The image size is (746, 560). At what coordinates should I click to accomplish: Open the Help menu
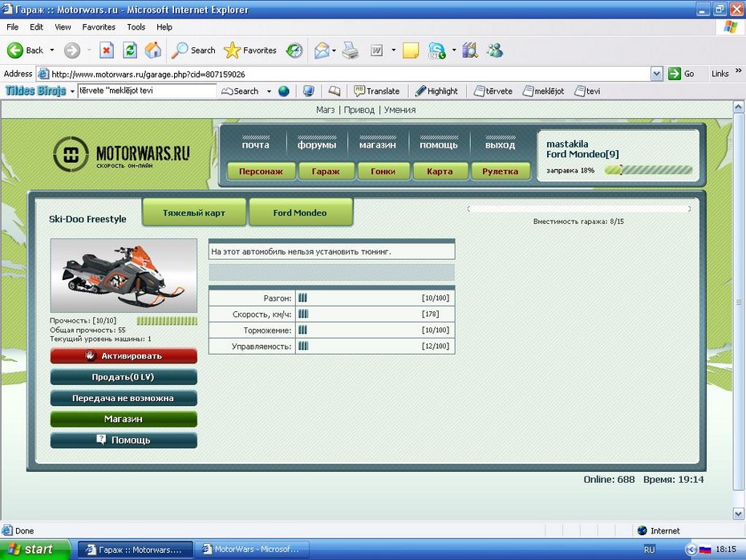[x=164, y=27]
